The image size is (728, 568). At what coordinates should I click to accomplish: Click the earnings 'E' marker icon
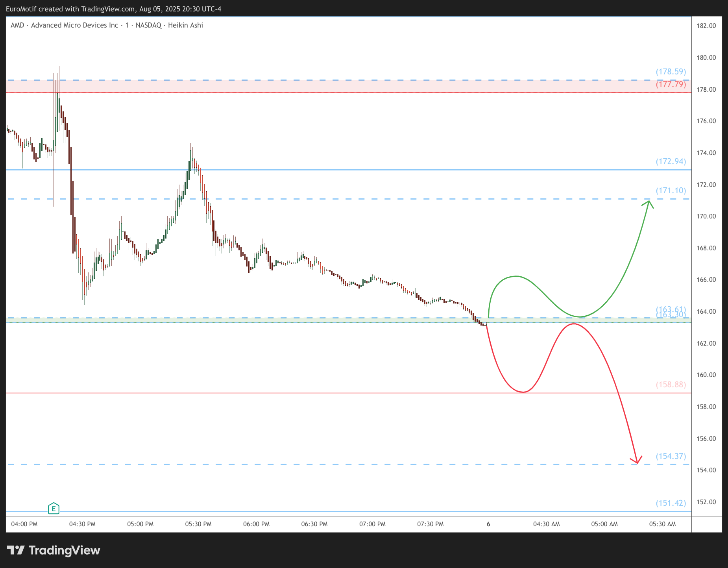click(54, 509)
